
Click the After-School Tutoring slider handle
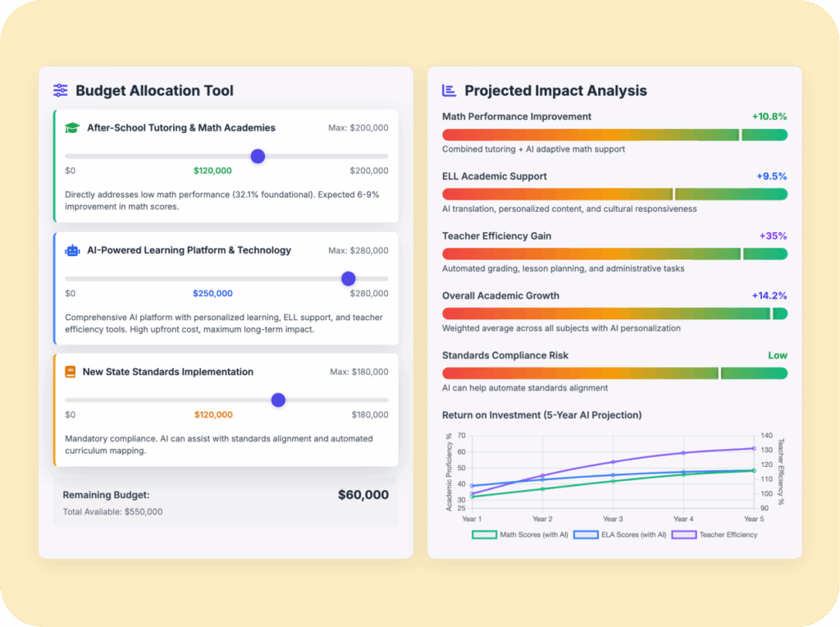point(258,156)
